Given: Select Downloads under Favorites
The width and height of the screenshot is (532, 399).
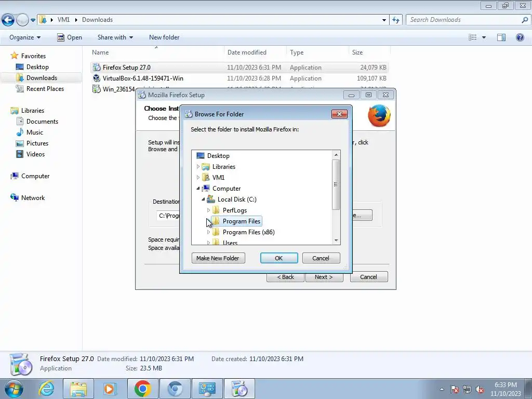Looking at the screenshot, I should point(42,78).
